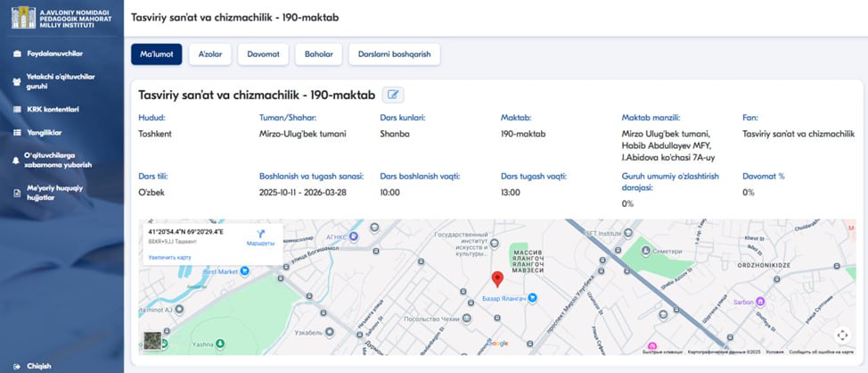Switch map to satellite view thumbnail
868x373 pixels.
[x=153, y=342]
